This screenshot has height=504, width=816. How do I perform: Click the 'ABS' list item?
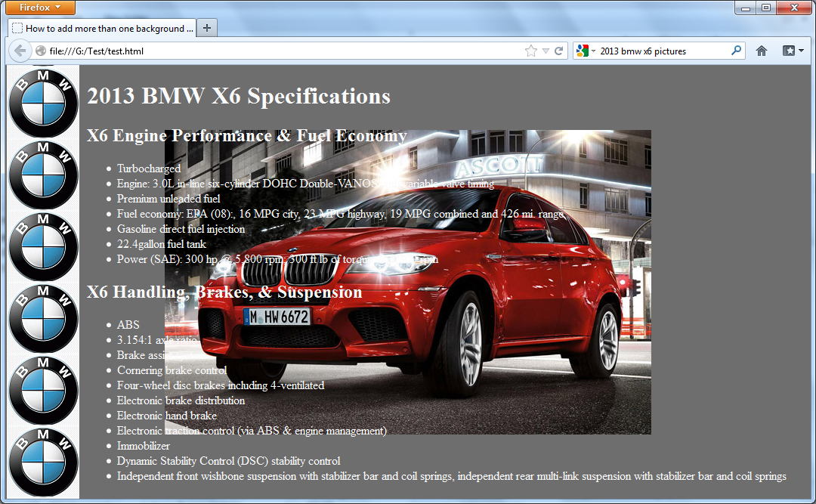coord(128,325)
